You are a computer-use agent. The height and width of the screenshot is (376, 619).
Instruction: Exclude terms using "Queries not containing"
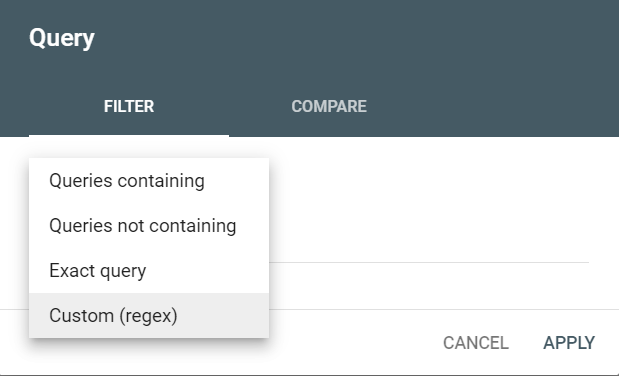tap(149, 226)
